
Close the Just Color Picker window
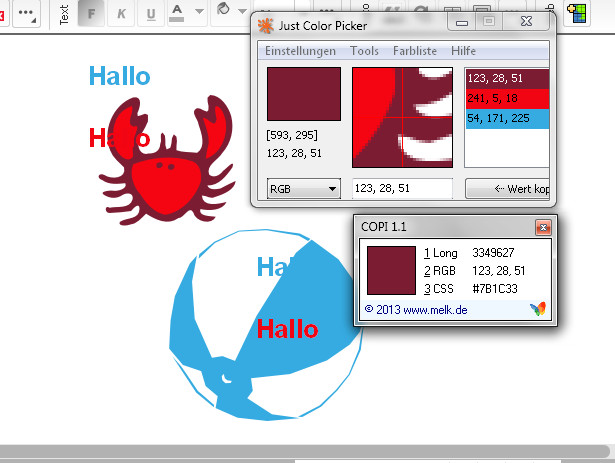click(x=526, y=22)
